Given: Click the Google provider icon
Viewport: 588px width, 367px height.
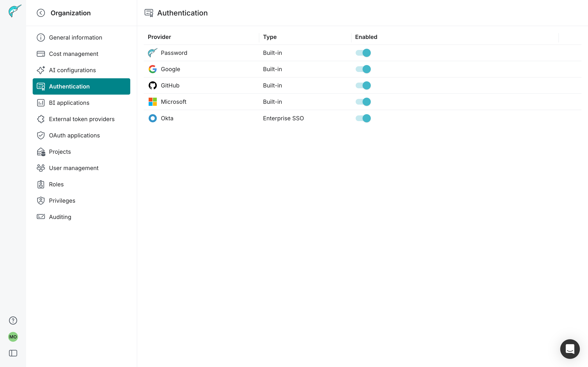Looking at the screenshot, I should click(153, 69).
